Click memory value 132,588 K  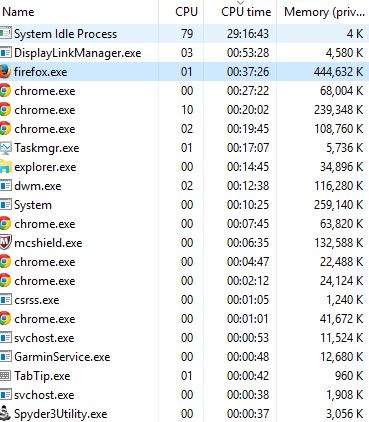338,243
